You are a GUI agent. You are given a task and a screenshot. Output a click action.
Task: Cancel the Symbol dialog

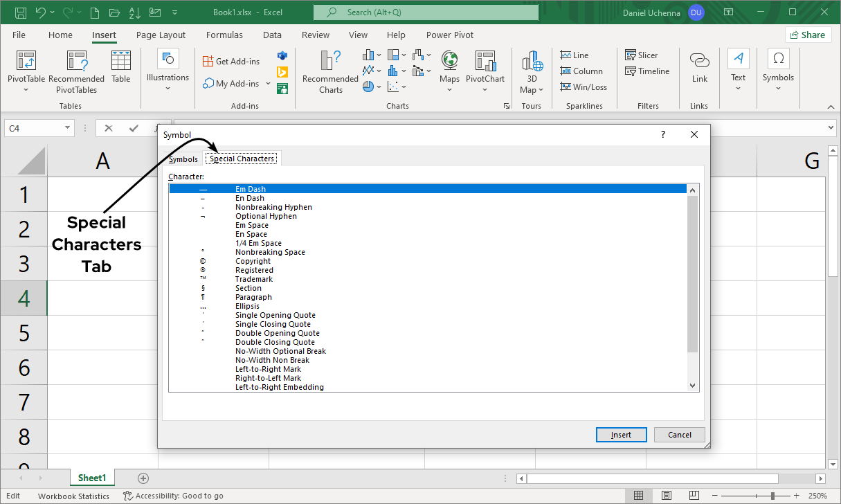679,435
